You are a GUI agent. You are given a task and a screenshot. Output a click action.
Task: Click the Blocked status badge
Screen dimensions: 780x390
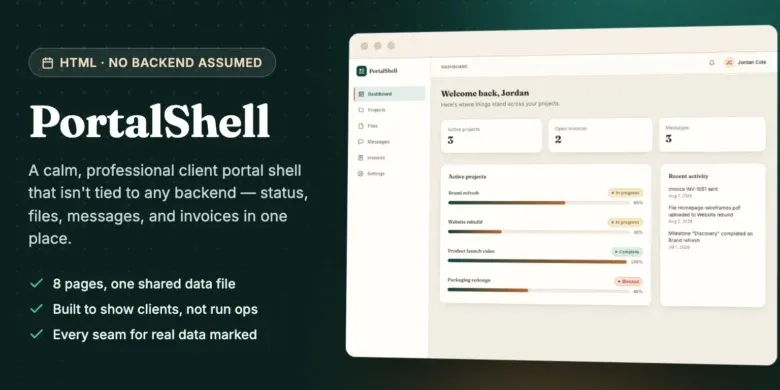pyautogui.click(x=628, y=282)
